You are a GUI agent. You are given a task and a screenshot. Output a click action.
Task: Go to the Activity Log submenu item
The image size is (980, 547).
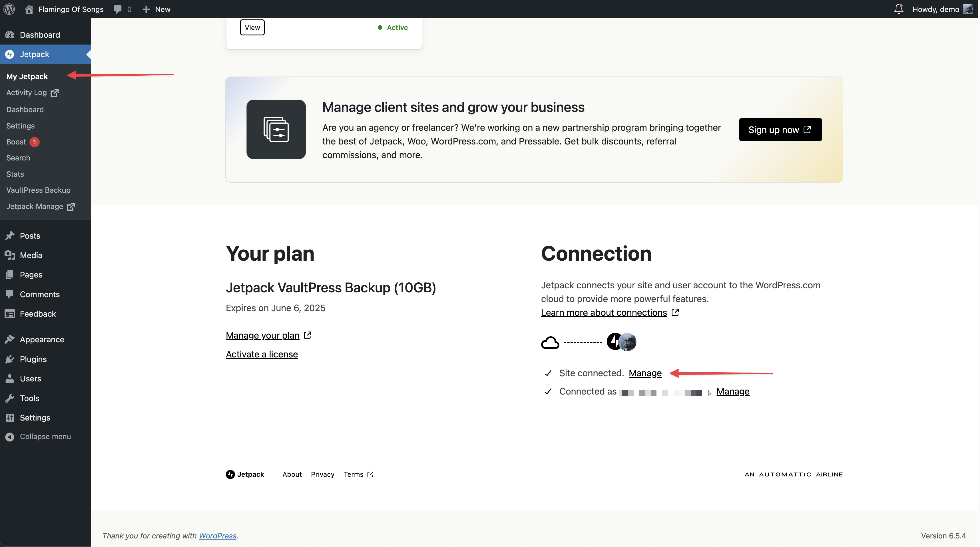pyautogui.click(x=26, y=92)
